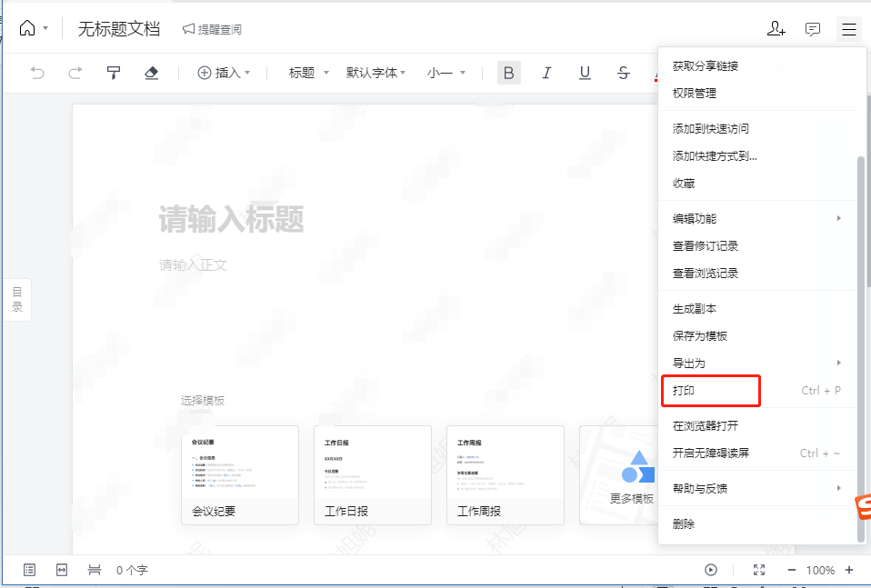Click the undo arrow
Screen dimensions: 871x588
tap(37, 73)
